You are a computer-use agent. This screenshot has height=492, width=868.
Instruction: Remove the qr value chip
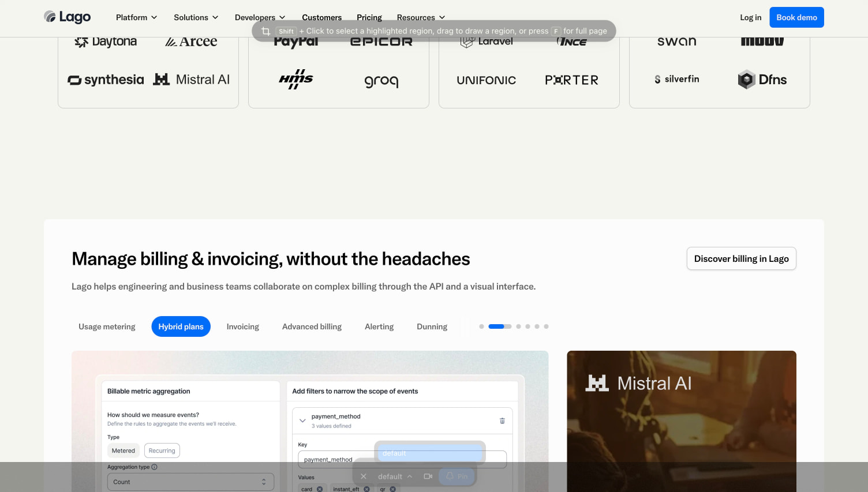click(x=392, y=489)
